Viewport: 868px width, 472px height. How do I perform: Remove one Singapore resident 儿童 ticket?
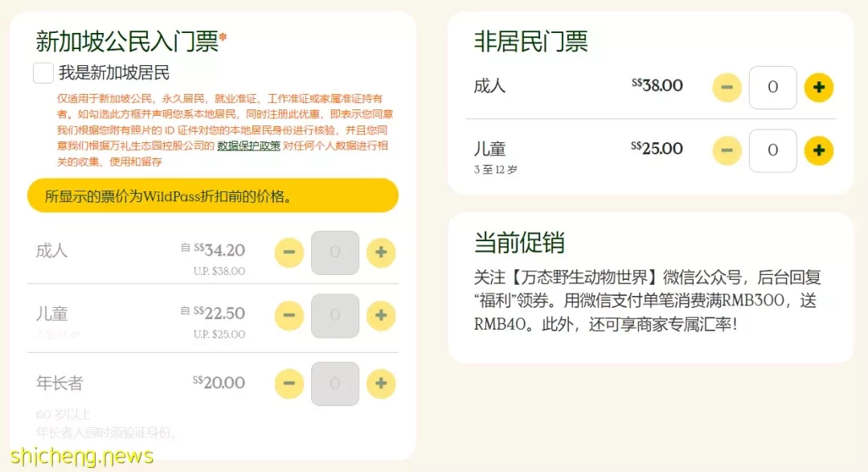[x=289, y=316]
